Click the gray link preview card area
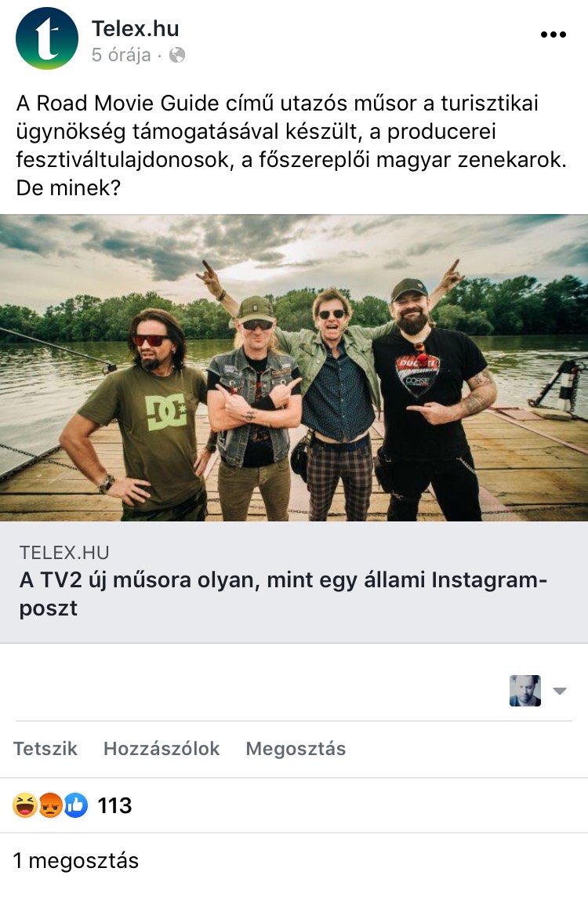The image size is (588, 897). tap(294, 582)
